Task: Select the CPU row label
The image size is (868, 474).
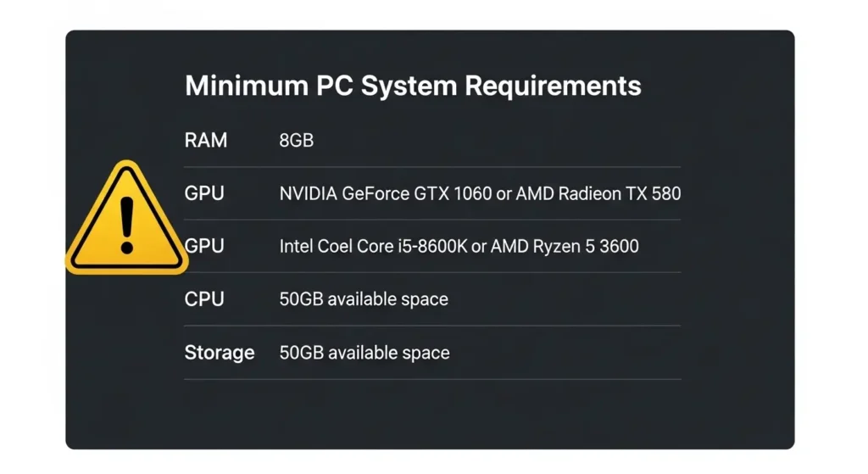Action: point(204,298)
